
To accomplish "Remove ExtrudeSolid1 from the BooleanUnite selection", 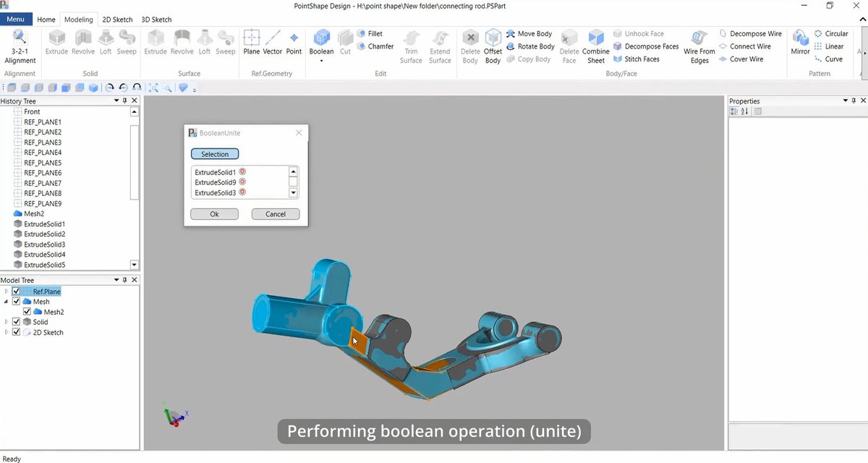I will coord(242,171).
